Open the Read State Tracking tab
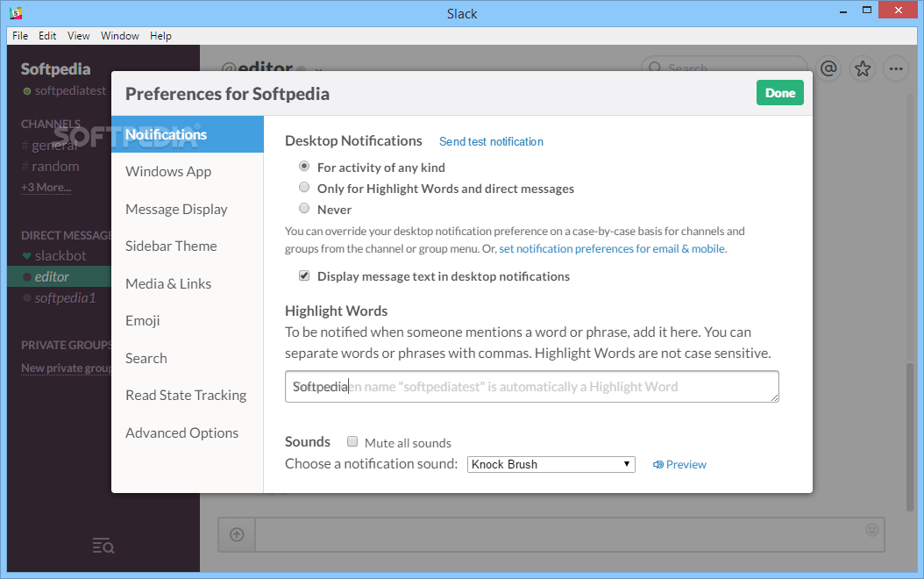924x579 pixels. pos(188,396)
